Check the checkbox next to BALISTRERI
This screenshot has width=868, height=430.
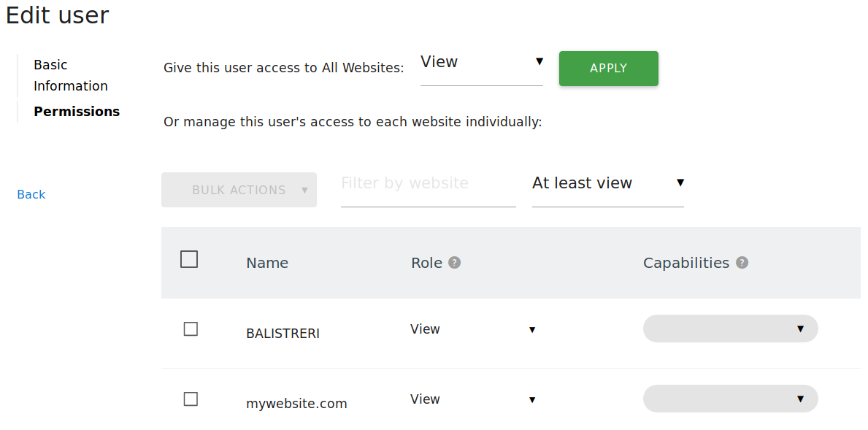191,329
